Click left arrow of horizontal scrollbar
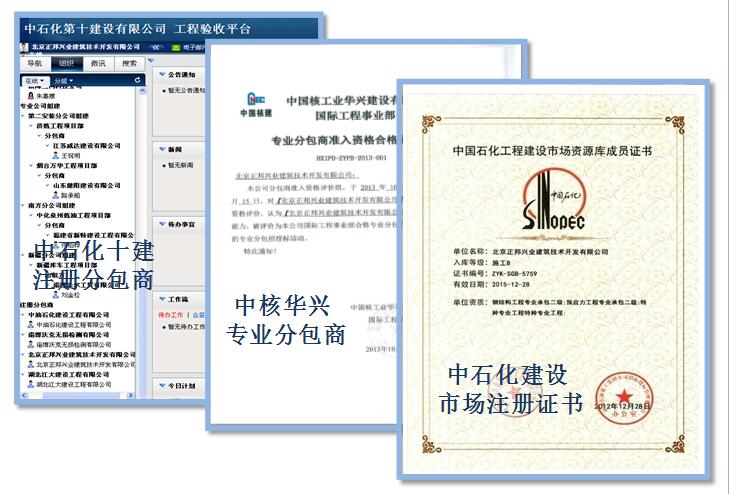729x494 pixels. pos(24,395)
